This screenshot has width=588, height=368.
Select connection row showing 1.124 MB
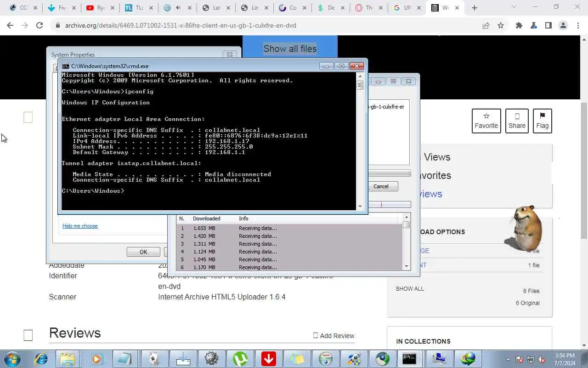click(289, 252)
